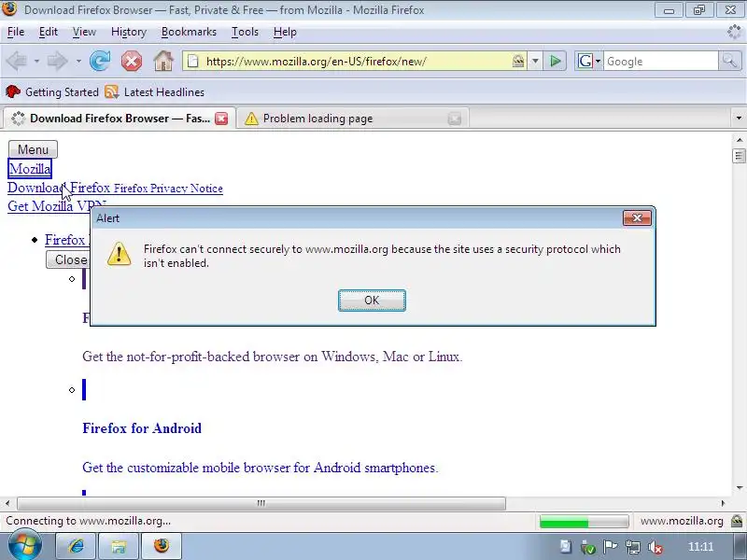747x560 pixels.
Task: Click the shield tray icon with checkmark
Action: coord(588,548)
